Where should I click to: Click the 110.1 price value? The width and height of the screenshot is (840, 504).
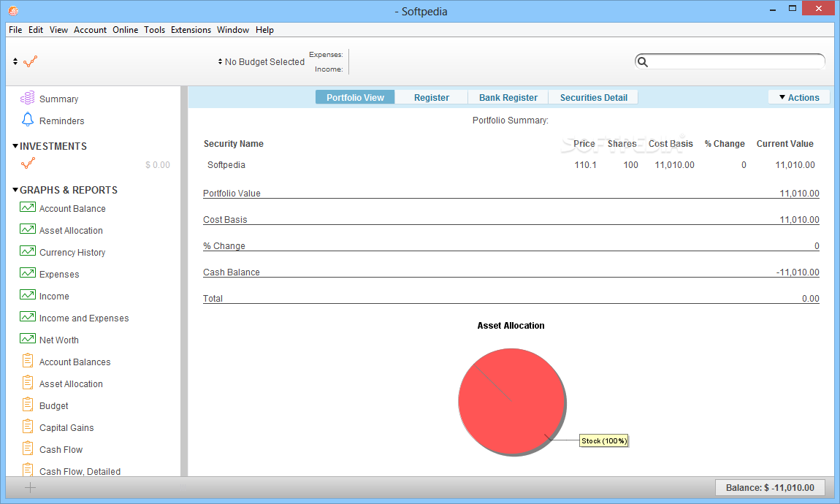tap(585, 165)
